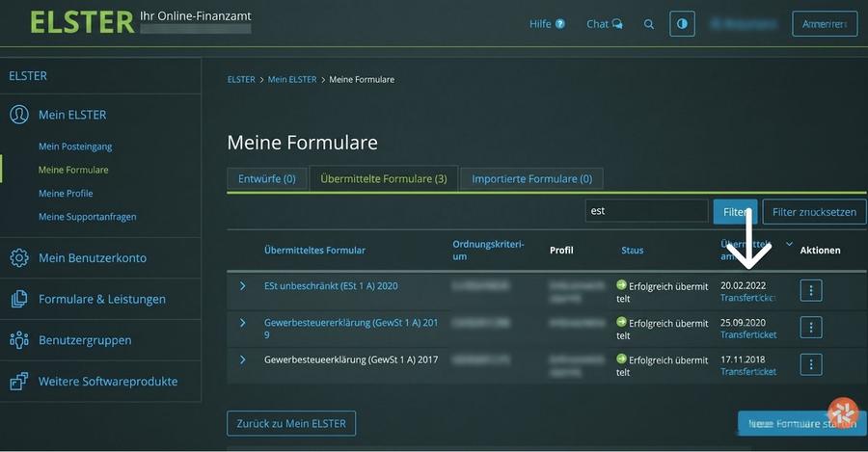The image size is (868, 452).
Task: Switch to Übermittelte Formulare (3) tab
Action: [384, 178]
